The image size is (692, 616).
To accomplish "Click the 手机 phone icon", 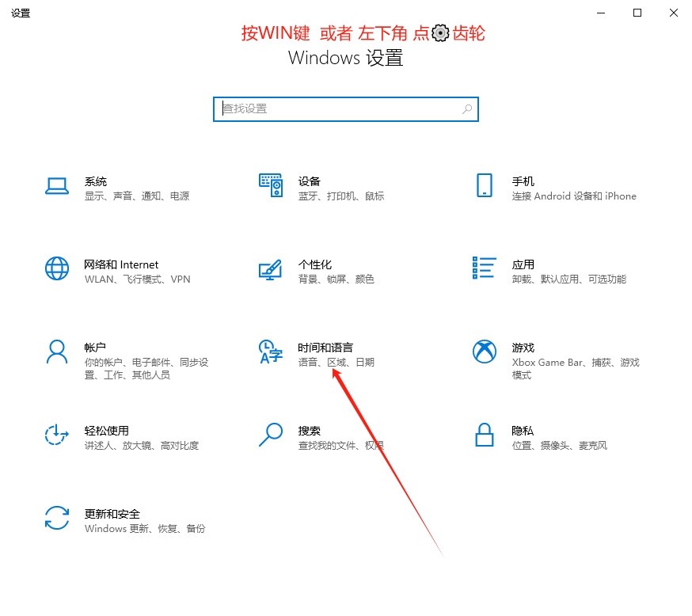I will (484, 185).
